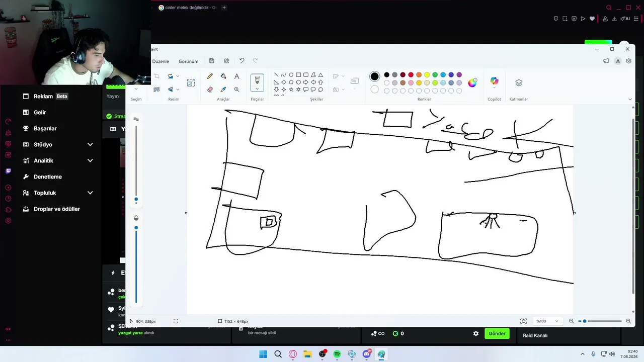Choose the Line shape
The height and width of the screenshot is (362, 644).
276,75
